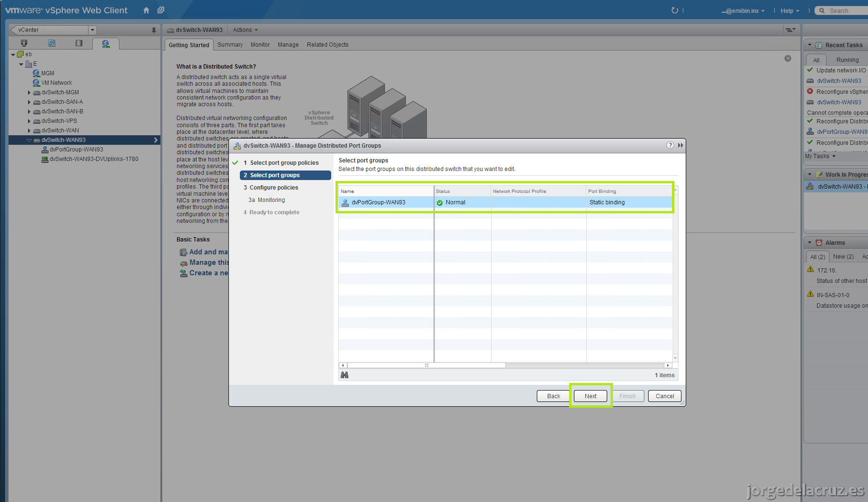
Task: Open wizard help question mark icon
Action: click(670, 145)
